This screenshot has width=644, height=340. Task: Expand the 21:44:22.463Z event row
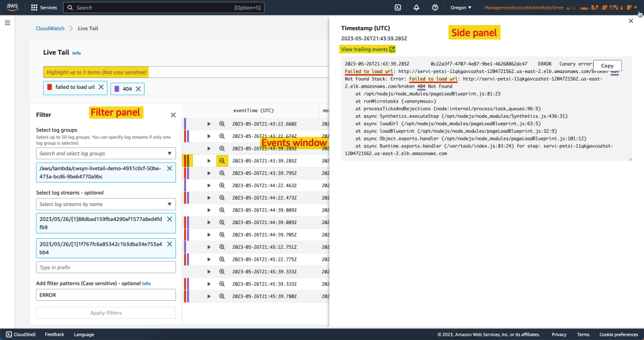pos(209,186)
